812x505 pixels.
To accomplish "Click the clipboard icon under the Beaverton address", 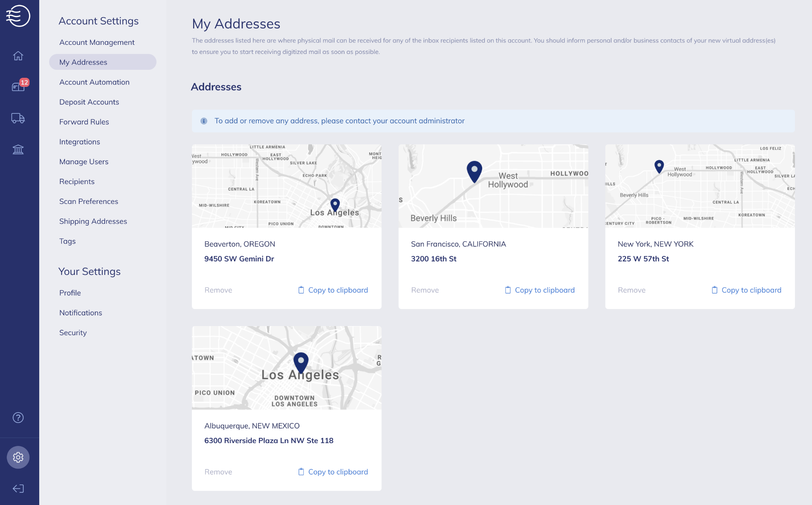I will (x=301, y=290).
